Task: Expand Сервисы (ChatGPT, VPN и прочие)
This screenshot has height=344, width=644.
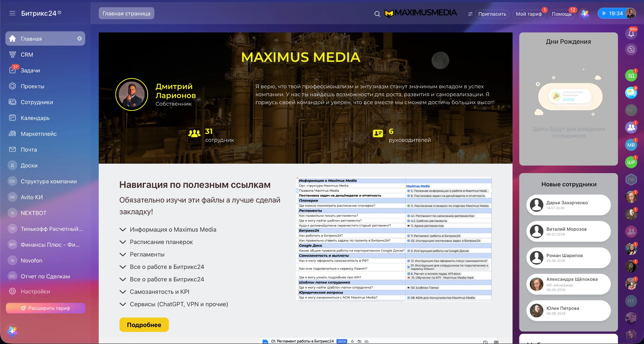Action: (x=174, y=304)
